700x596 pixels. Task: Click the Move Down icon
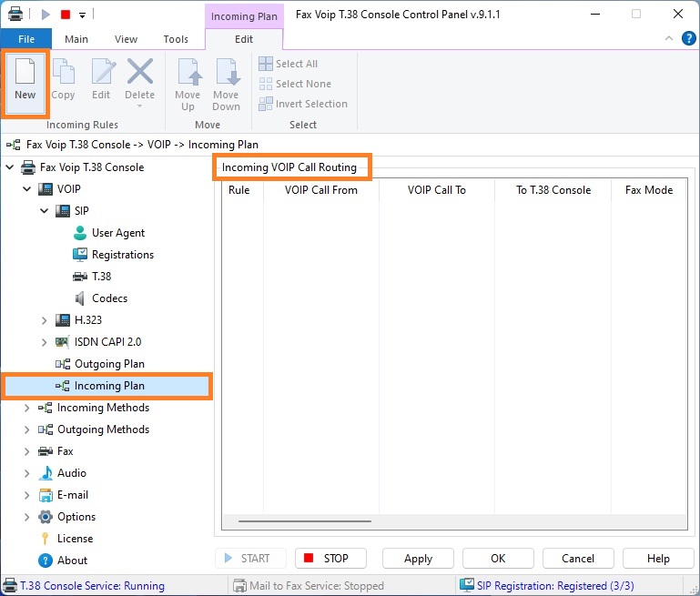click(227, 71)
